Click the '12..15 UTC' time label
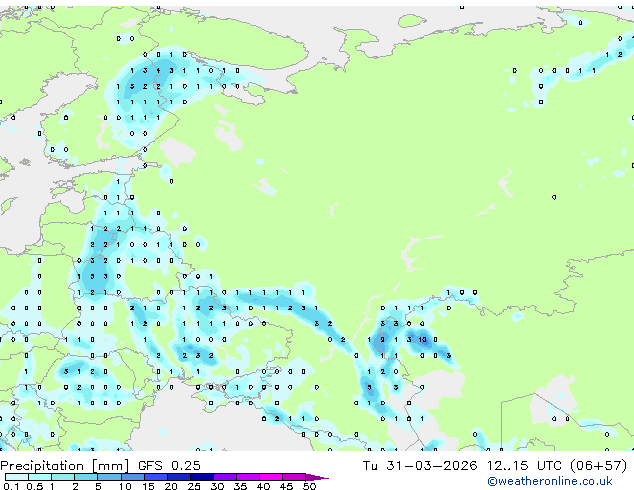This screenshot has width=634, height=490. (x=524, y=466)
